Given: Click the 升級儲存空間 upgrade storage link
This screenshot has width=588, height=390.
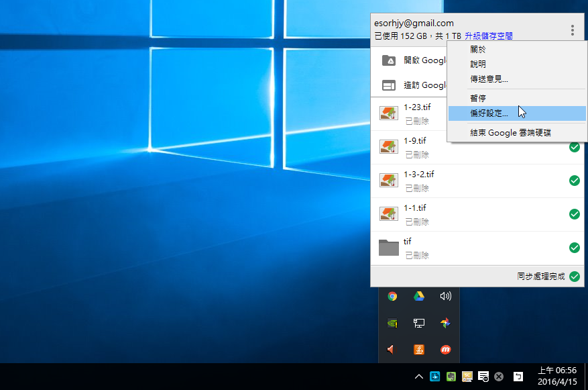Looking at the screenshot, I should point(488,36).
